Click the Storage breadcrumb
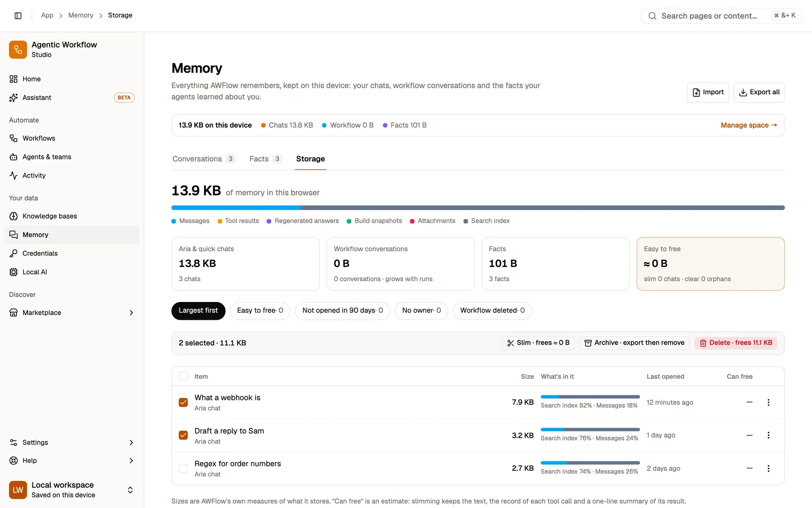Viewport: 812px width, 508px height. click(120, 15)
